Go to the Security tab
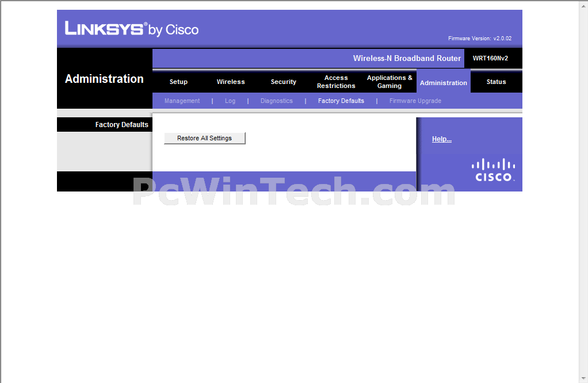 pyautogui.click(x=284, y=82)
